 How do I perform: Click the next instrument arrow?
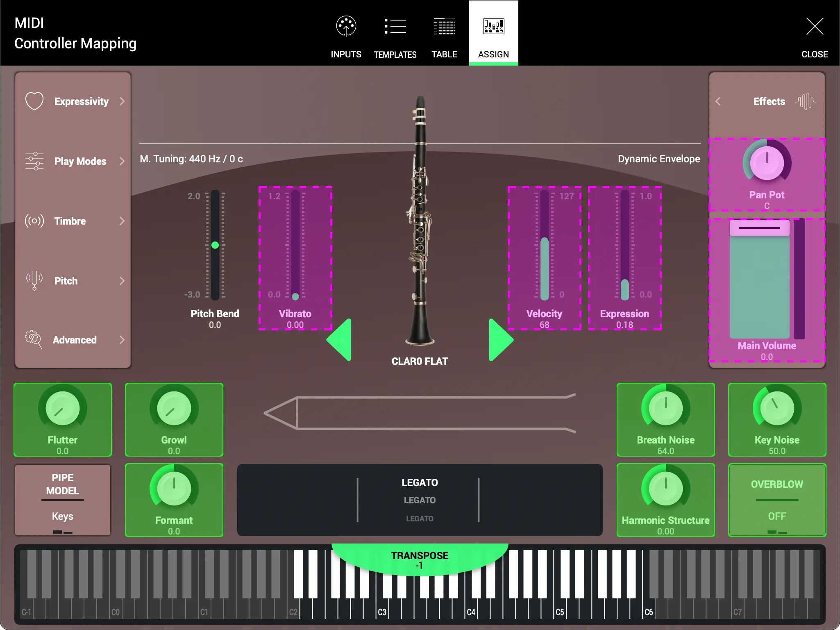501,339
